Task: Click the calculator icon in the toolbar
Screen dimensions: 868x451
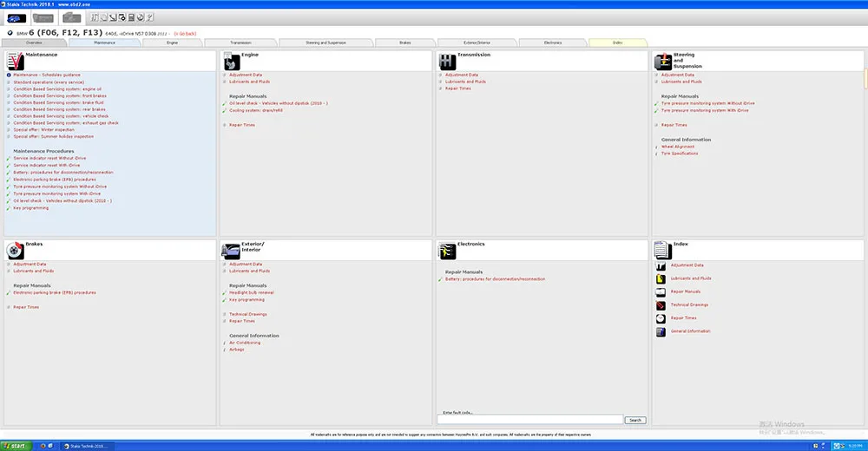Action: pyautogui.click(x=131, y=17)
